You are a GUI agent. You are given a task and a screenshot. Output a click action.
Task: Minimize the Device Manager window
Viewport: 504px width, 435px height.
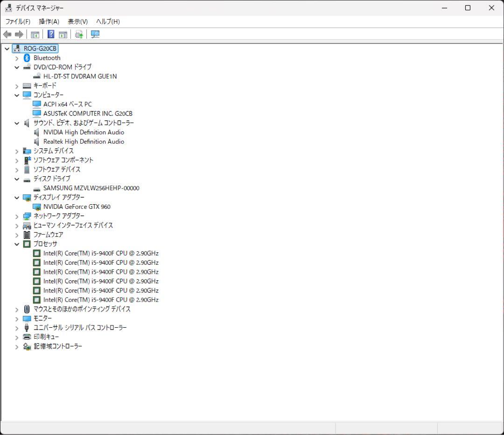(x=445, y=8)
